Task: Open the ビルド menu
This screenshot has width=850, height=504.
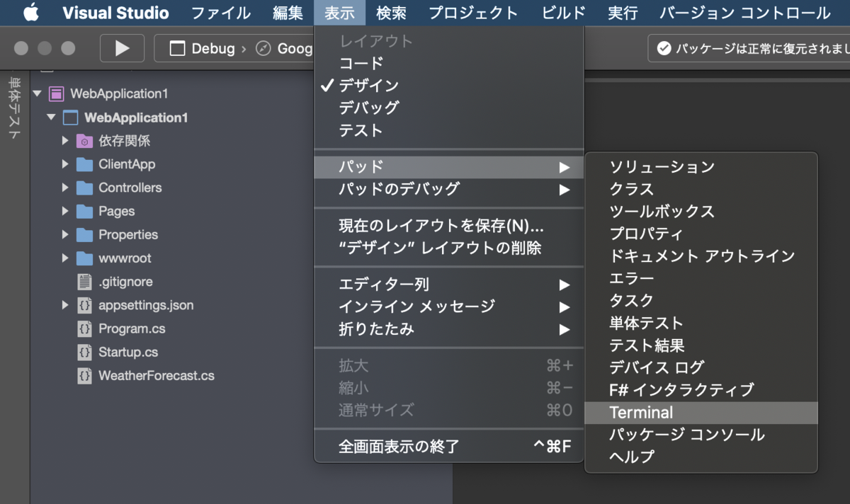Action: pyautogui.click(x=564, y=13)
